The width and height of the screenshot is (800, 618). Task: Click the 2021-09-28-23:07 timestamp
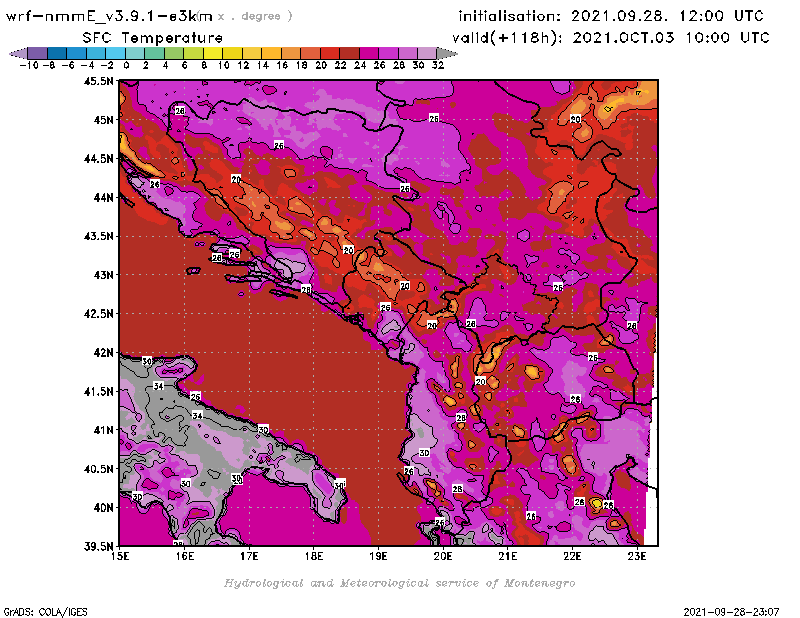click(732, 610)
